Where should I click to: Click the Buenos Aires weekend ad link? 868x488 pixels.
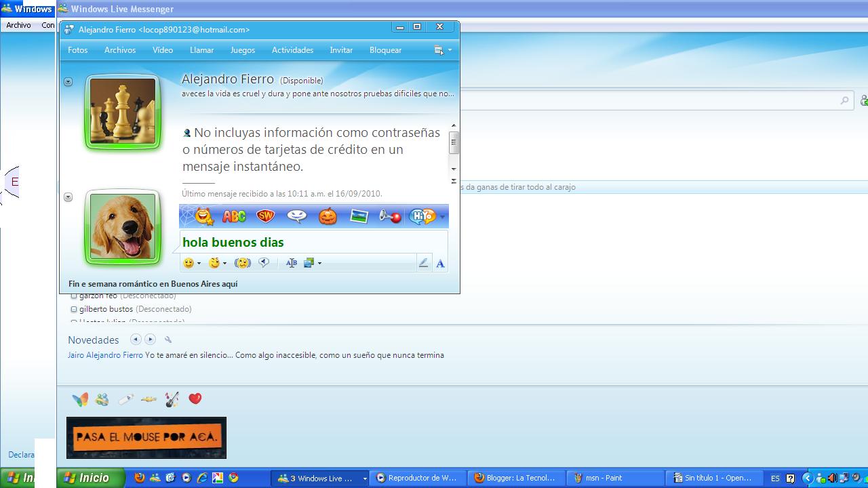[x=152, y=283]
